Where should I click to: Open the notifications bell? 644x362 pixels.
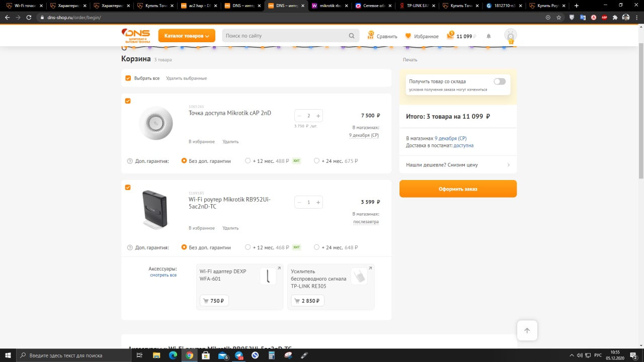[489, 36]
